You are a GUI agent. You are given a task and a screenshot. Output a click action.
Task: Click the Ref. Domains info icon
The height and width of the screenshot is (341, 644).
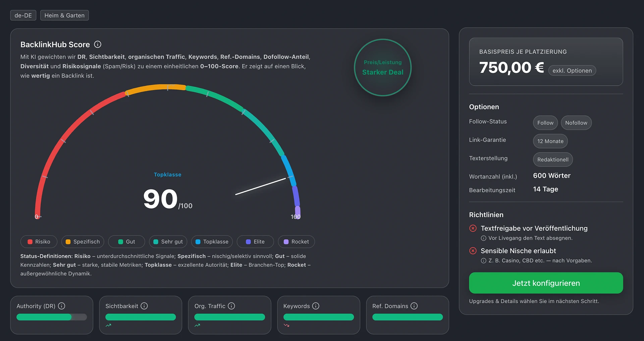[415, 306]
